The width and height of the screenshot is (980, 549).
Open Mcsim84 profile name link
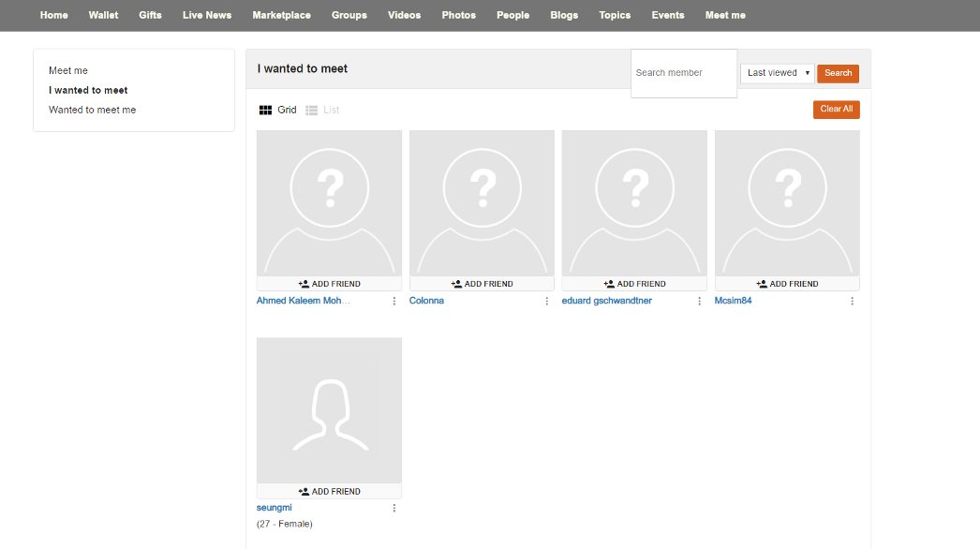[x=733, y=301]
